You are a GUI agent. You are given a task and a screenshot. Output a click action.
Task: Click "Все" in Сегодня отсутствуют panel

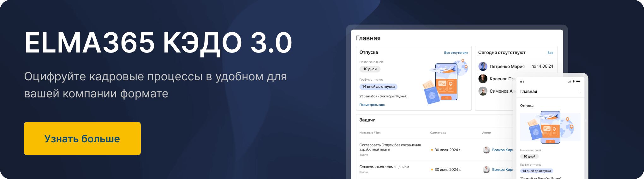click(x=550, y=53)
